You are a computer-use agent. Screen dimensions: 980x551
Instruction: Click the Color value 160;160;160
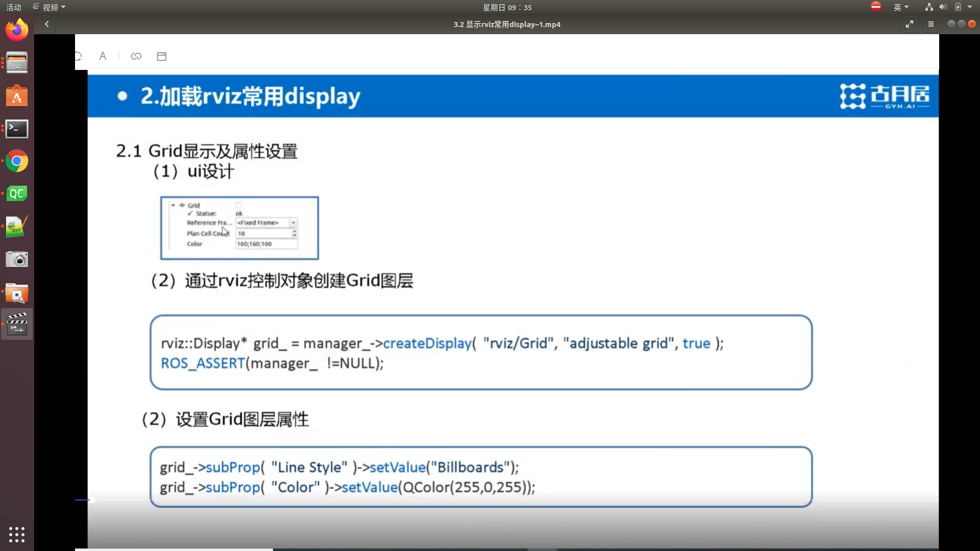tap(266, 244)
